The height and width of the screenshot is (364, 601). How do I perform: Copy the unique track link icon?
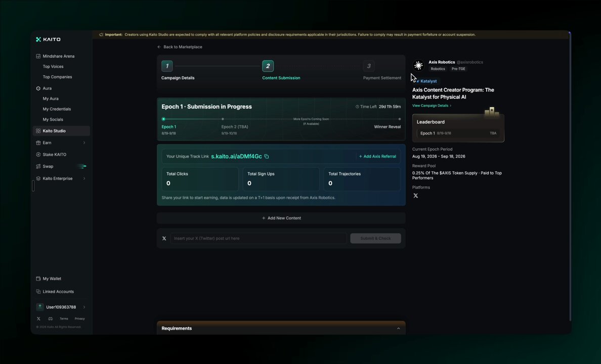click(x=267, y=156)
